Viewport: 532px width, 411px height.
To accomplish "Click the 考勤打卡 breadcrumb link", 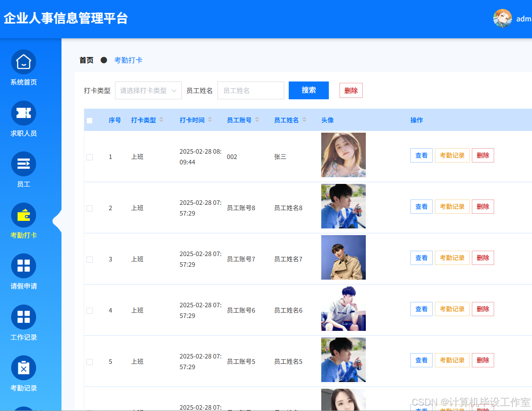I will pyautogui.click(x=128, y=60).
